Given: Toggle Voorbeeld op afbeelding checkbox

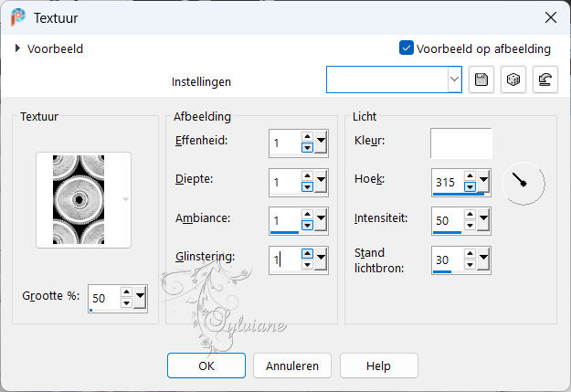Looking at the screenshot, I should [406, 48].
